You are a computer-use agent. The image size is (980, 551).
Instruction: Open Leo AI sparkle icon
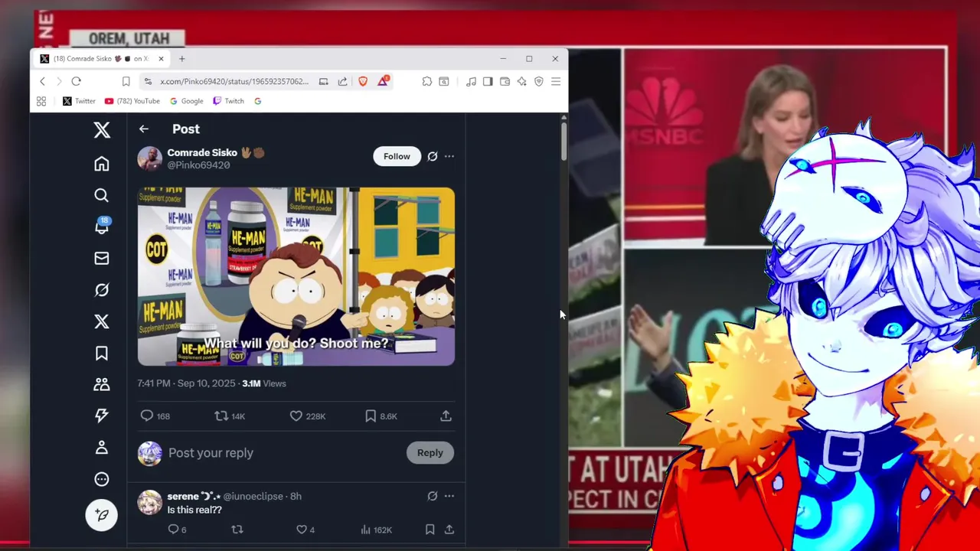coord(521,81)
